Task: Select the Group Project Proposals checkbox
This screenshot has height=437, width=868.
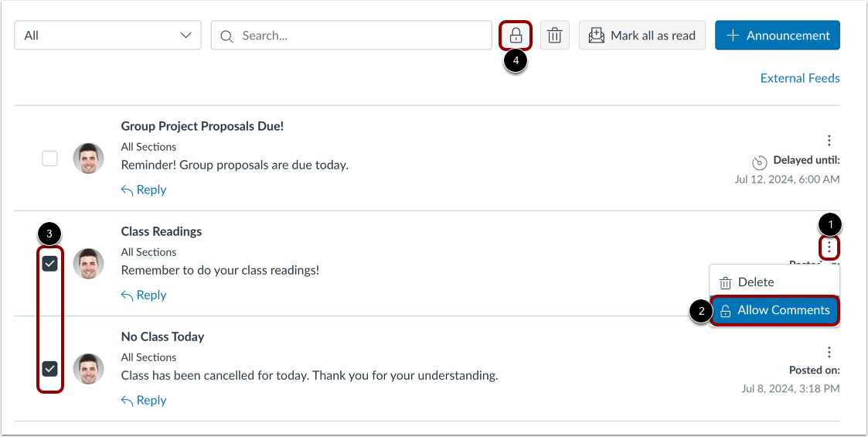Action: pyautogui.click(x=49, y=159)
